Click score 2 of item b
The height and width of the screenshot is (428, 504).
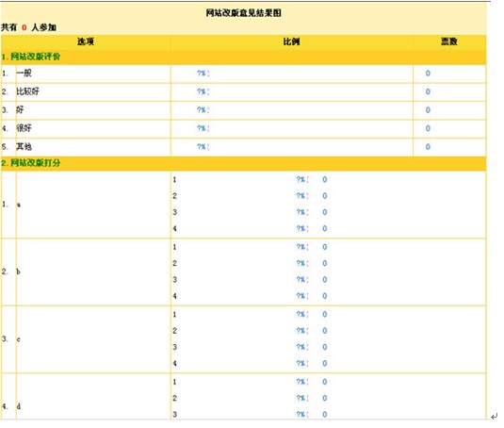(174, 263)
